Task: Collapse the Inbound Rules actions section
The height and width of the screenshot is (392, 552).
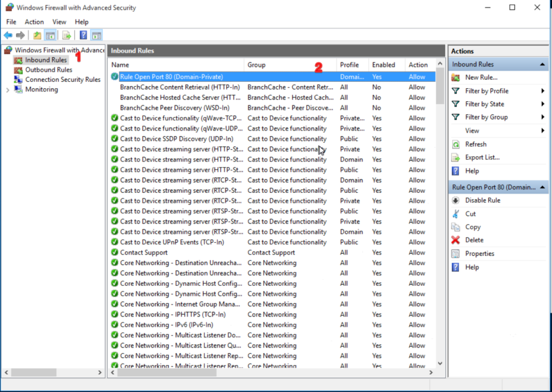Action: [542, 64]
